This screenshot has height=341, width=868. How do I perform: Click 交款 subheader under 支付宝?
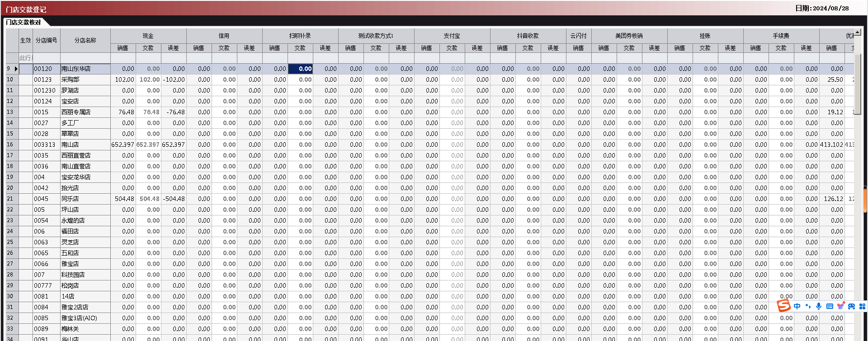tap(452, 48)
